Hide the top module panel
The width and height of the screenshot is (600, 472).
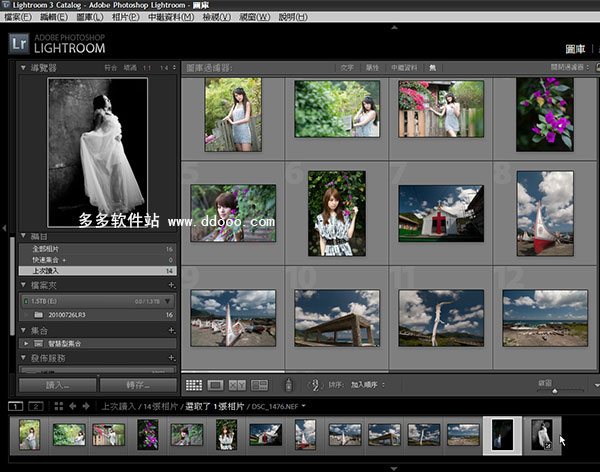pos(395,28)
